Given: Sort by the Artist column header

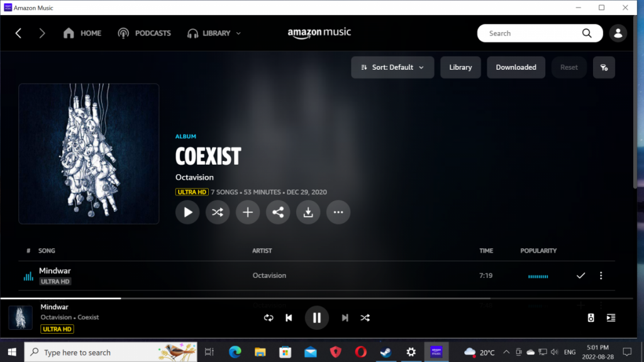Looking at the screenshot, I should click(x=262, y=251).
